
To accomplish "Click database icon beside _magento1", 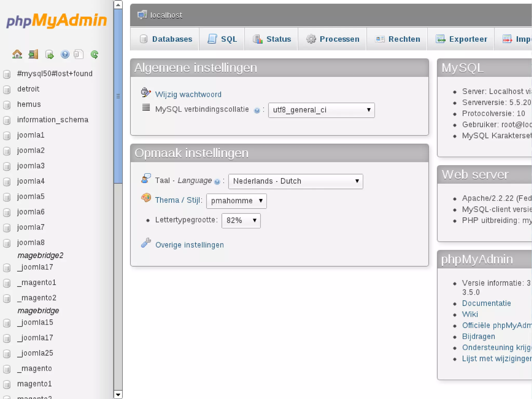I will 7,283.
